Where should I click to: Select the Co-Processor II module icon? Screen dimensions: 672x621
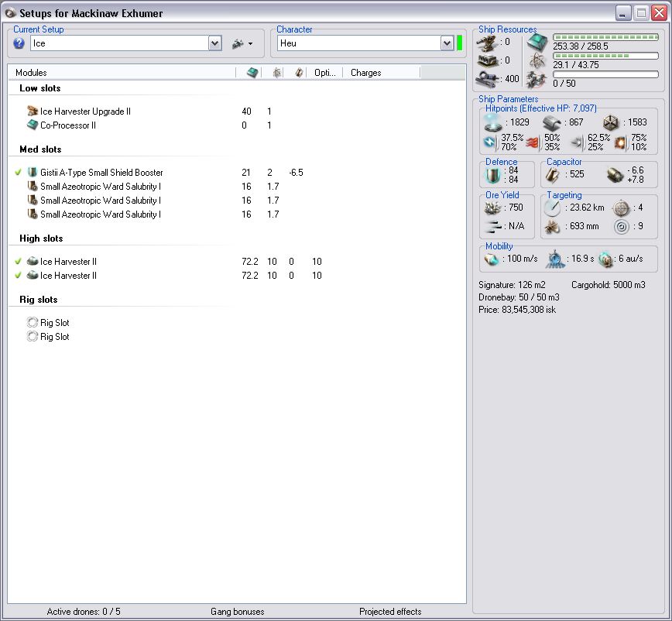[x=33, y=125]
